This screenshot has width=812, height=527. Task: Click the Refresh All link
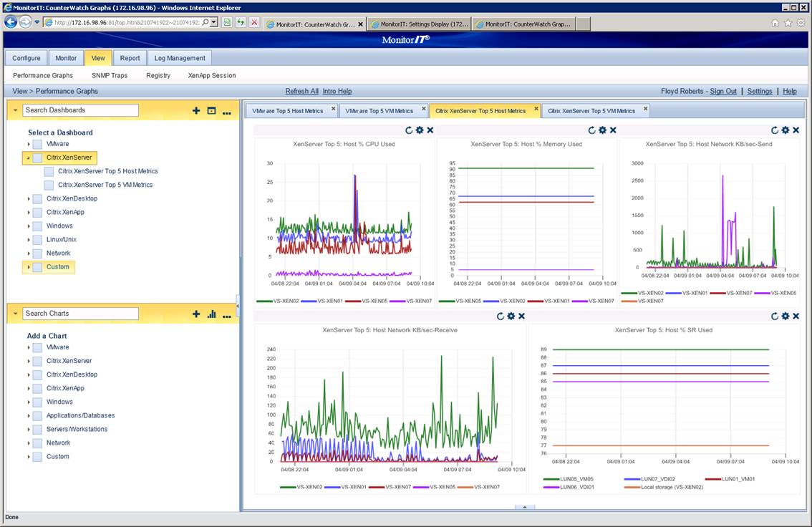[x=301, y=91]
